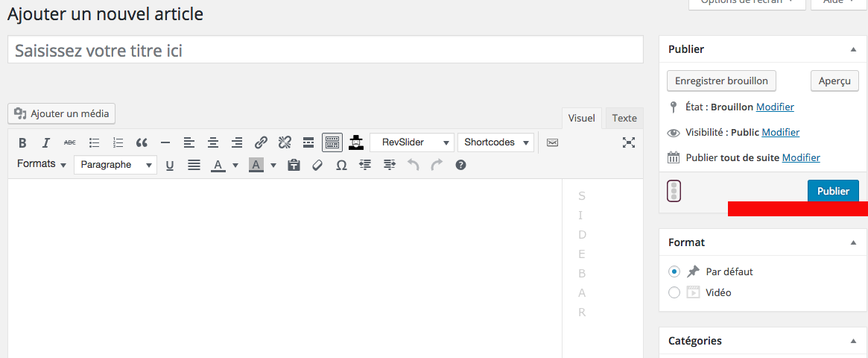Apply italic formatting to text
This screenshot has width=868, height=358.
pos(45,142)
